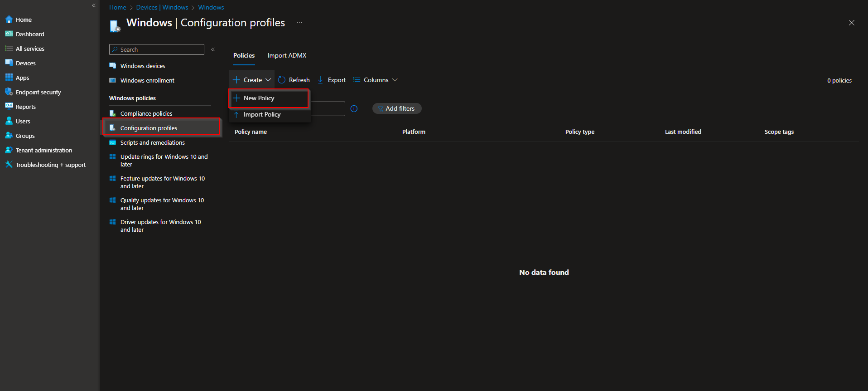Collapse the main left navigation with chevrons

click(94, 5)
